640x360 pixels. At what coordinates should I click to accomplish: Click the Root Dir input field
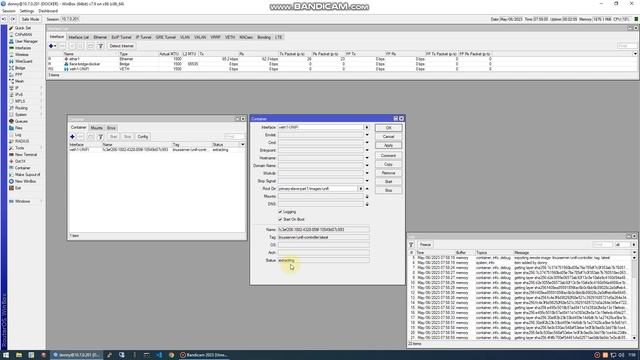tap(318, 189)
